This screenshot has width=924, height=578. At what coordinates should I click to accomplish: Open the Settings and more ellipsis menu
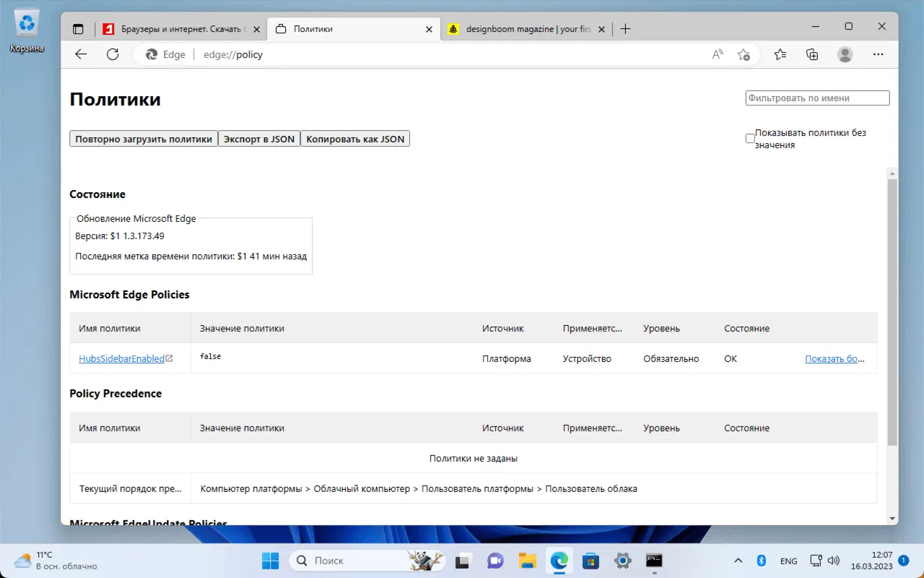tap(879, 54)
